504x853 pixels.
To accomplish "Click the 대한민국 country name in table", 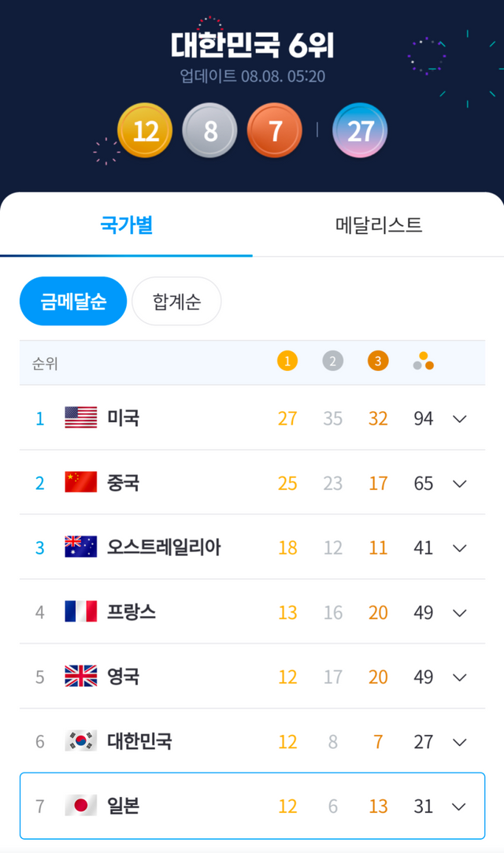I will pos(139,740).
